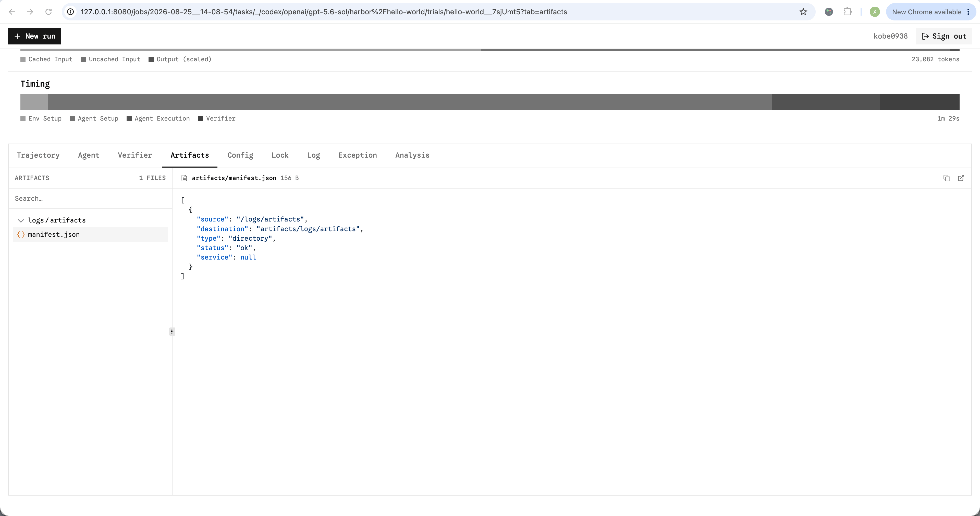Click the "status" key in JSON
Viewport: 980px width, 516px height.
(212, 248)
